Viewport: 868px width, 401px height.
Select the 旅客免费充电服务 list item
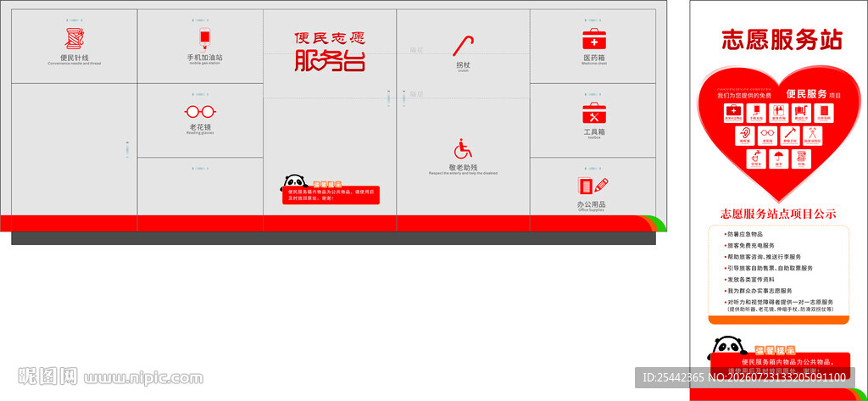click(751, 245)
